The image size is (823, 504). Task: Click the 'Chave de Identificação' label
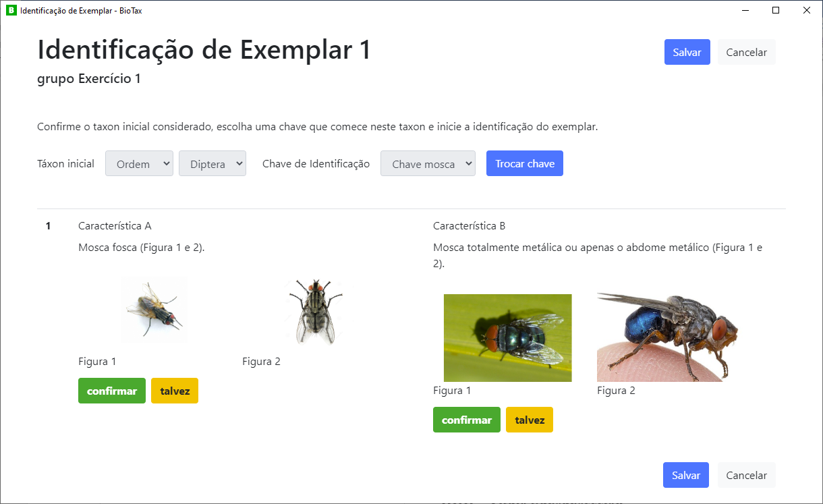tap(316, 164)
